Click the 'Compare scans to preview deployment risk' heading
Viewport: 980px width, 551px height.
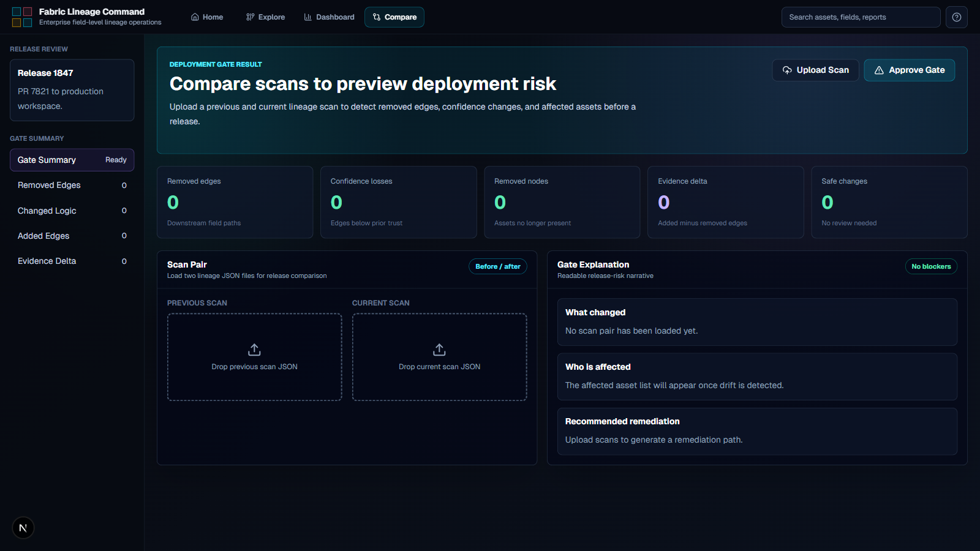tap(363, 84)
